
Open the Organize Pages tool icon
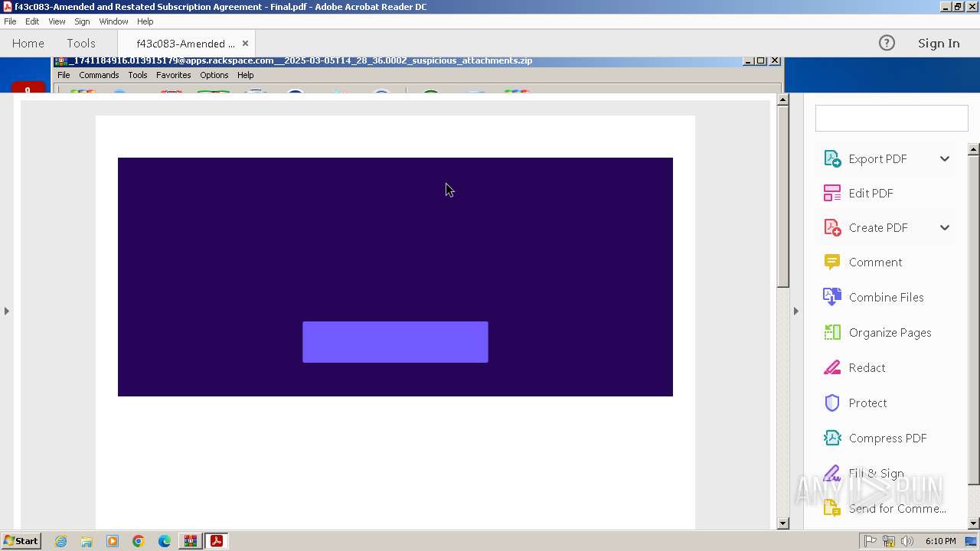(832, 332)
